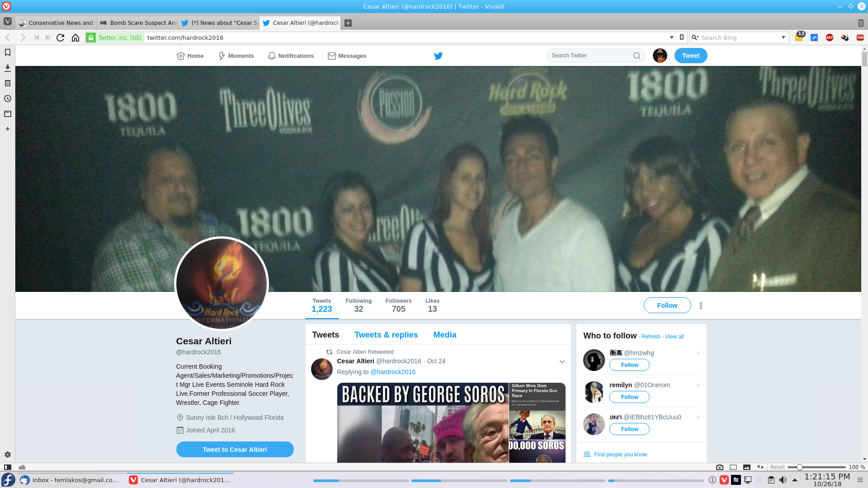868x488 pixels.
Task: Expand the Search Bing history dropdown
Action: [x=783, y=38]
